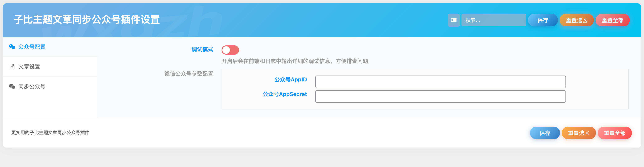Click the top 重置选区 button

click(577, 20)
